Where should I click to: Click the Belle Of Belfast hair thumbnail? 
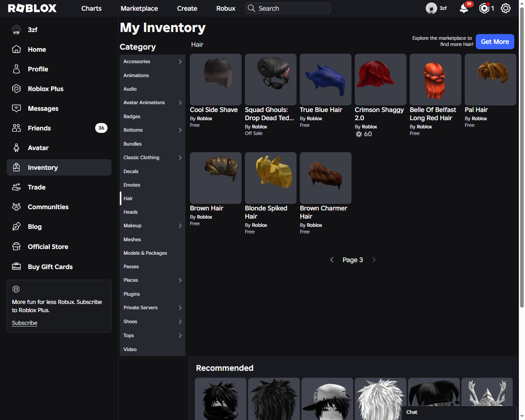pos(436,80)
